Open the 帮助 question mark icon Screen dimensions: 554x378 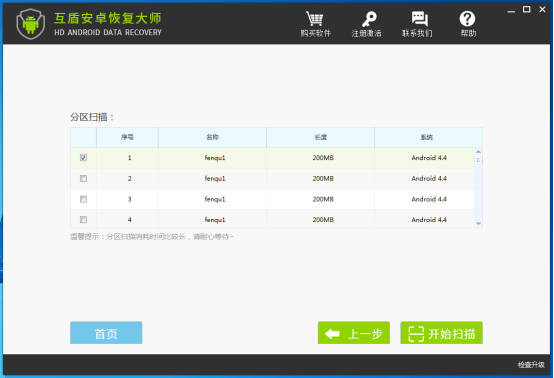tap(467, 19)
